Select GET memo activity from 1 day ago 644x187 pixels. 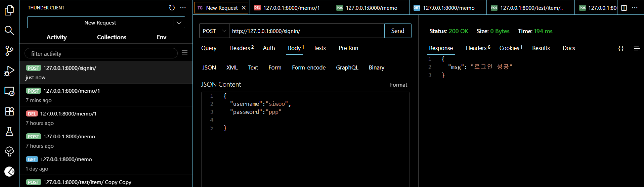coord(106,163)
